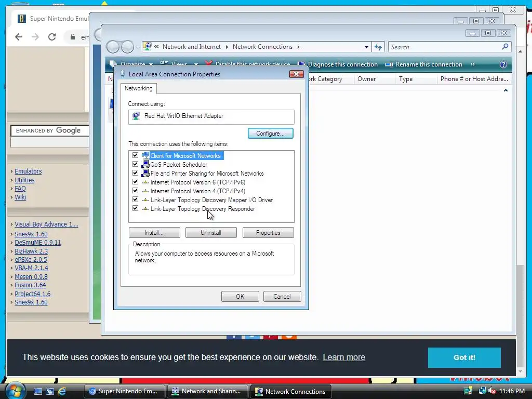Uncheck Link-Layer Topology Discovery Mapper checkbox

click(136, 199)
